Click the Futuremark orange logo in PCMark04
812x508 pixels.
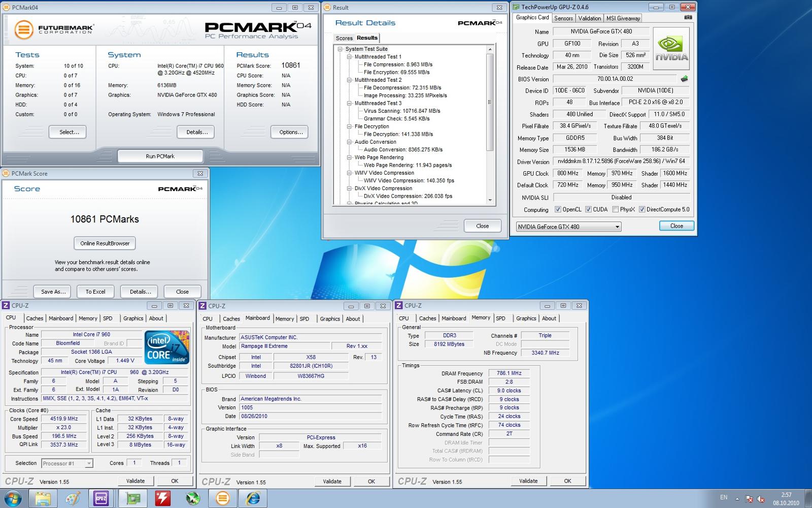[x=23, y=29]
